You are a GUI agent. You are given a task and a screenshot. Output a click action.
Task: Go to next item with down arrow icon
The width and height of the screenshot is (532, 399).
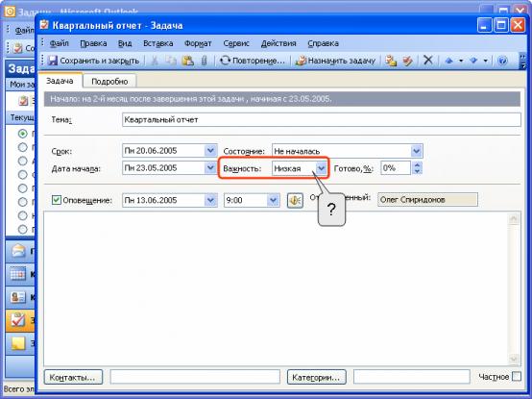click(x=473, y=61)
